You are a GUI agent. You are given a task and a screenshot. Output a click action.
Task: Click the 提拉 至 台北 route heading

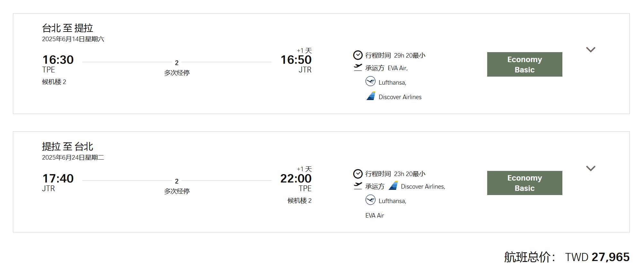coord(67,146)
